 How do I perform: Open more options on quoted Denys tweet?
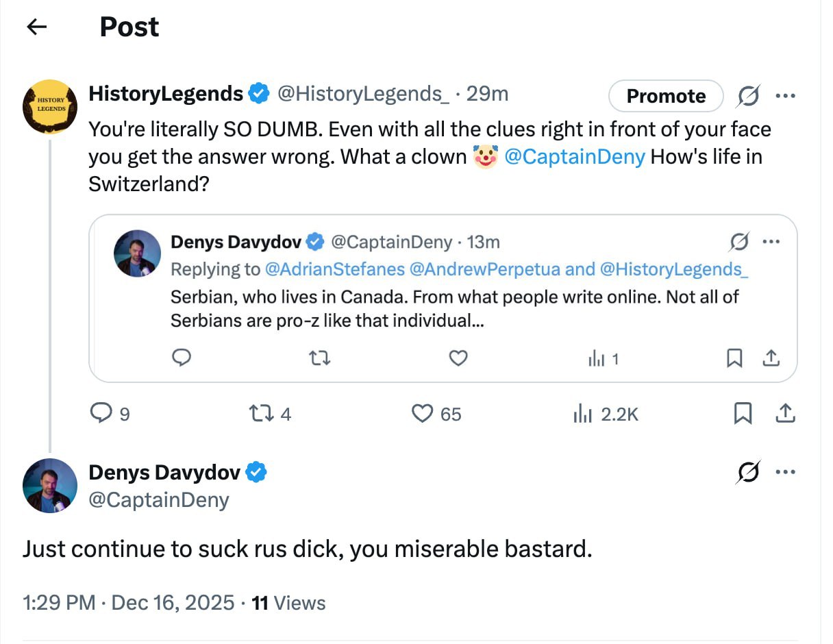click(x=771, y=241)
